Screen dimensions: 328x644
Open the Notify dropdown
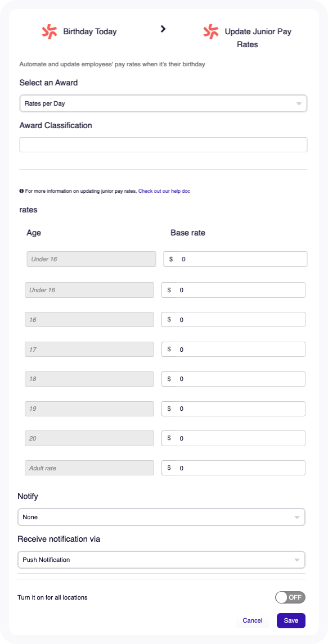pyautogui.click(x=161, y=516)
